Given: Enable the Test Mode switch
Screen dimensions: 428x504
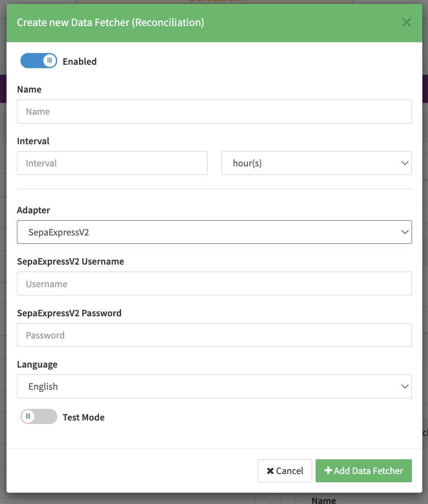Looking at the screenshot, I should [39, 417].
